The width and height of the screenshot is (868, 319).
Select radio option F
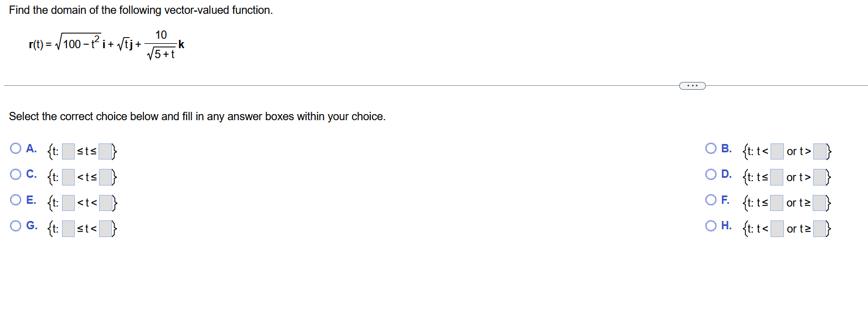pyautogui.click(x=711, y=200)
